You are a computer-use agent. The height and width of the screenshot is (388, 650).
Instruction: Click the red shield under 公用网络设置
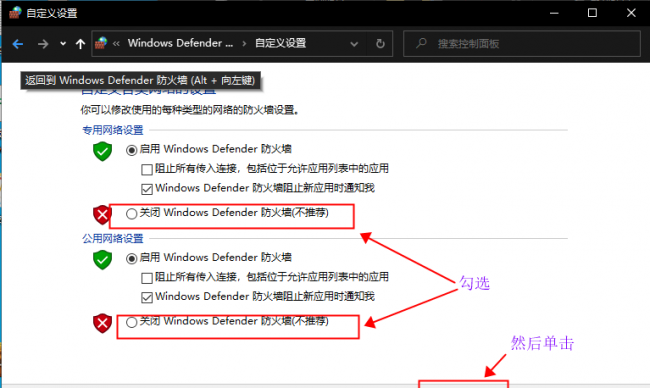pyautogui.click(x=102, y=323)
